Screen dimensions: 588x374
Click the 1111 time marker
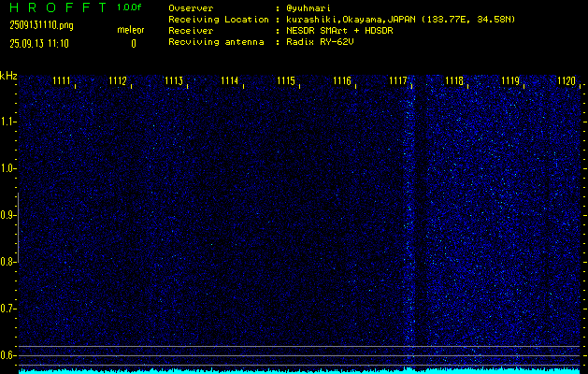pos(62,80)
